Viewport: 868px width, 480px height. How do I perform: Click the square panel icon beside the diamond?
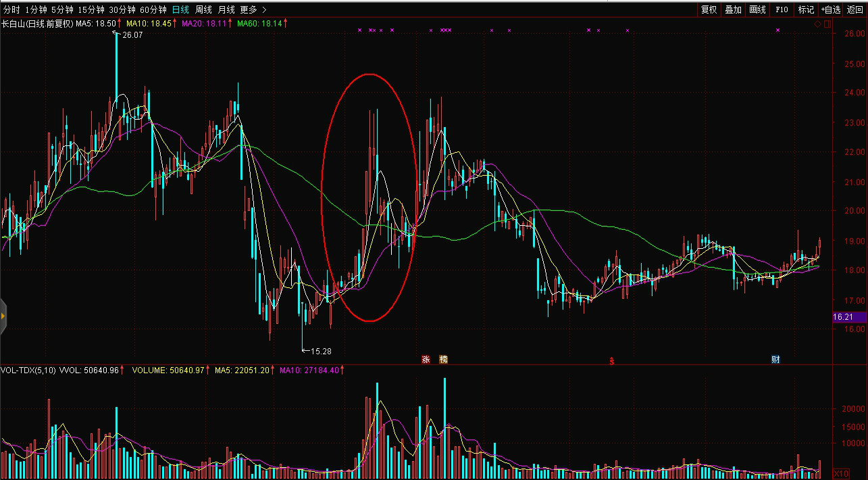(825, 24)
